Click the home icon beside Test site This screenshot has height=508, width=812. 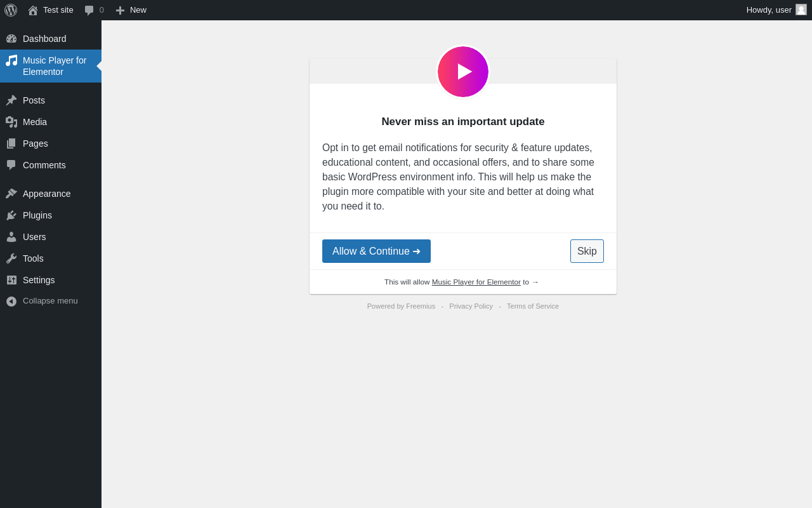point(33,10)
